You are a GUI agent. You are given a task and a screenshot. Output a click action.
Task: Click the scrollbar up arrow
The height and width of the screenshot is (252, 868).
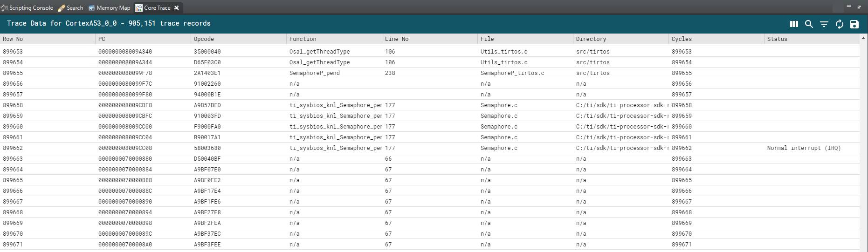(864, 38)
